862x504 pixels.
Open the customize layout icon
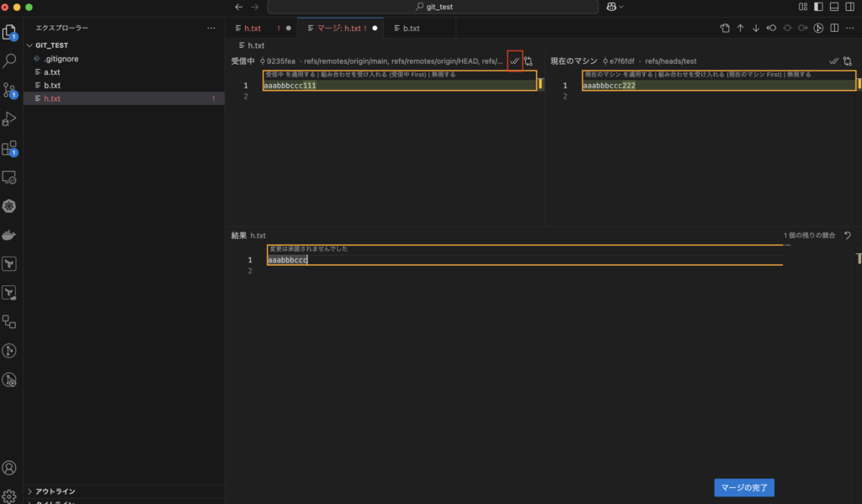tap(803, 7)
